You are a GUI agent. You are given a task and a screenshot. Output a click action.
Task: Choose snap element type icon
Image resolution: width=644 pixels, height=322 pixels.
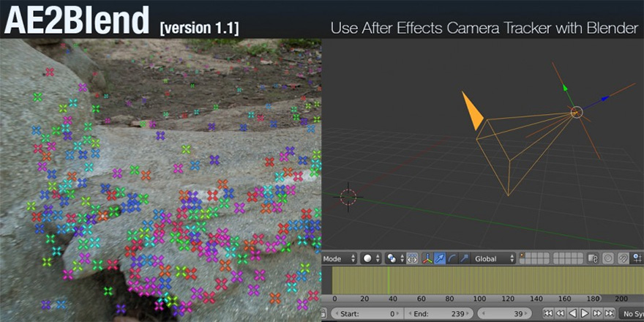(x=638, y=259)
